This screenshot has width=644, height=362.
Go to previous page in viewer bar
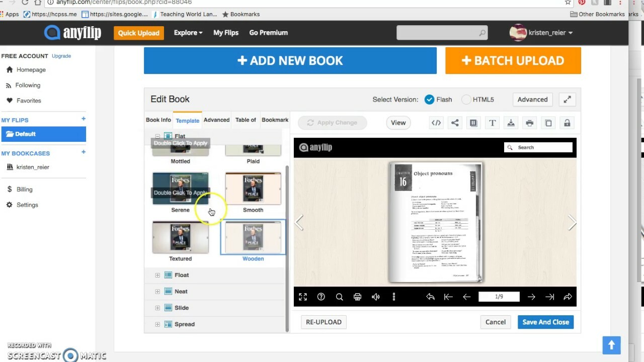coord(466,297)
